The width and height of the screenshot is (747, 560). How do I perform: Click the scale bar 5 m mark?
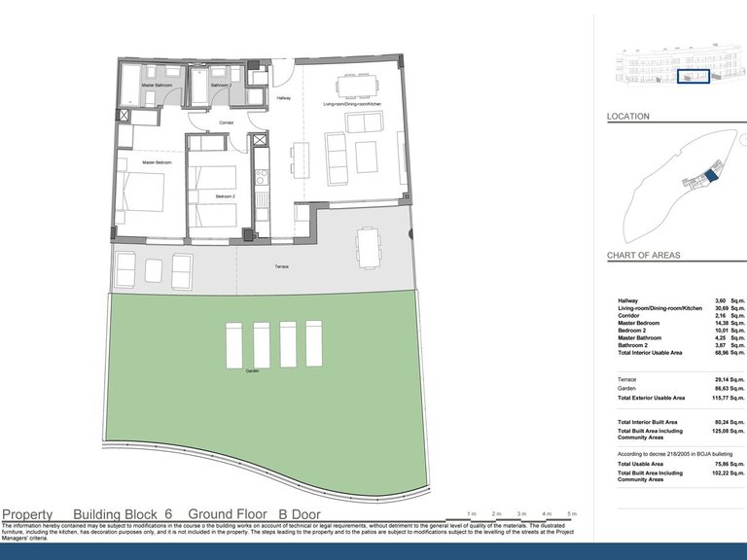tap(573, 512)
